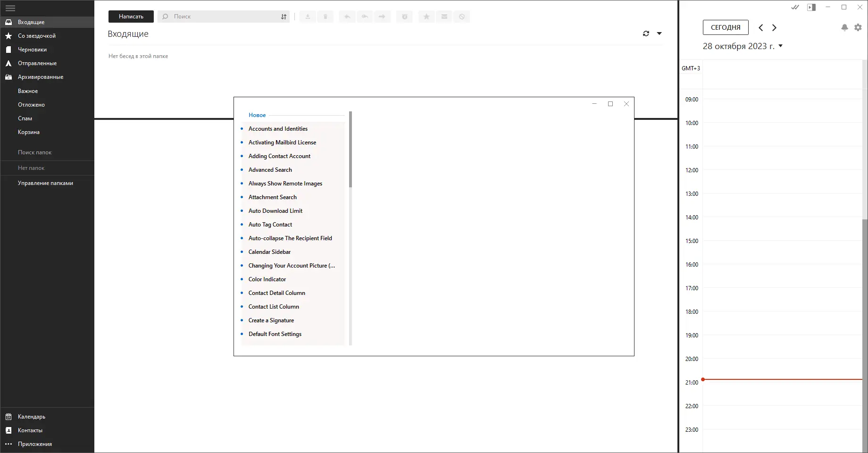Open calendar notifications bell
The width and height of the screenshot is (868, 453).
844,27
